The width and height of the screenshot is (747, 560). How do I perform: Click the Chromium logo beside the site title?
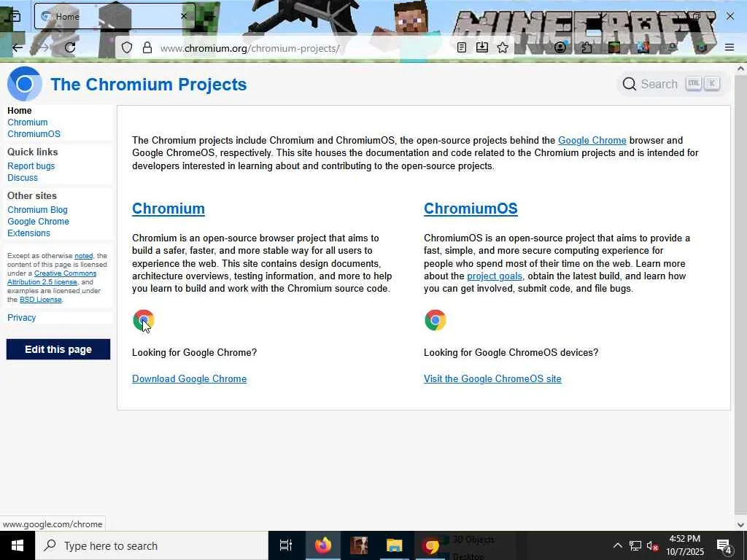tap(25, 84)
